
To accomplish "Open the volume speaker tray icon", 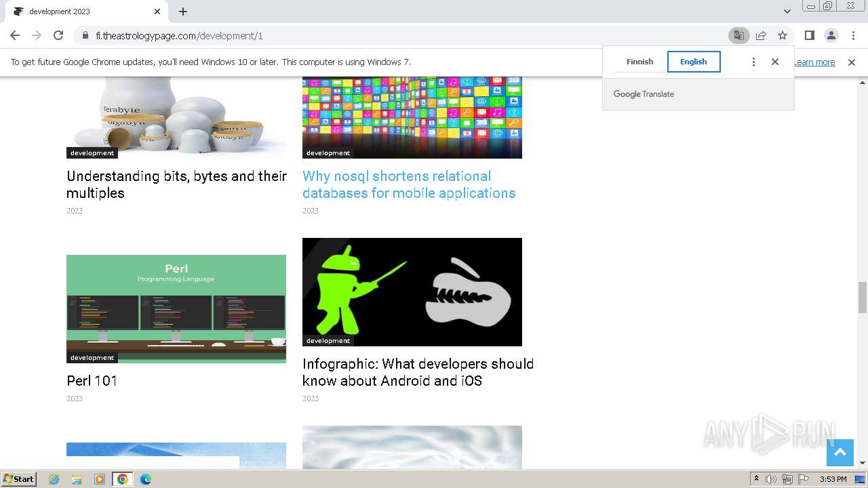I will coord(771,479).
